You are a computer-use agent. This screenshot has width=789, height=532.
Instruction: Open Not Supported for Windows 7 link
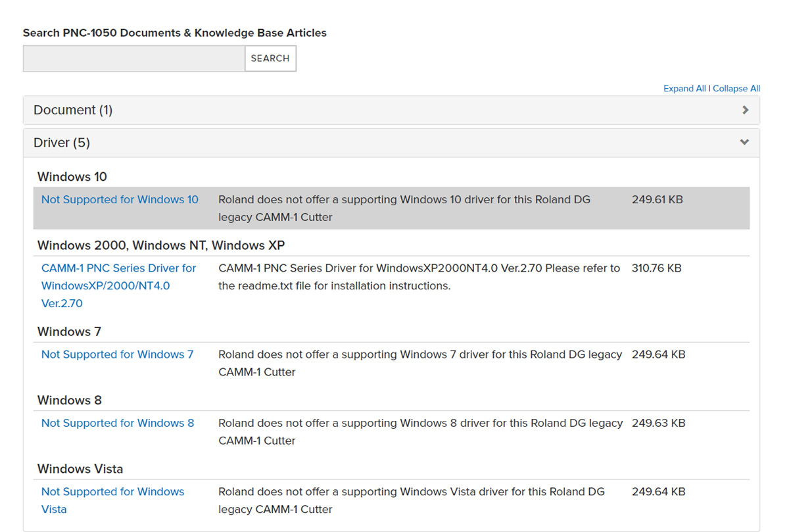click(118, 354)
